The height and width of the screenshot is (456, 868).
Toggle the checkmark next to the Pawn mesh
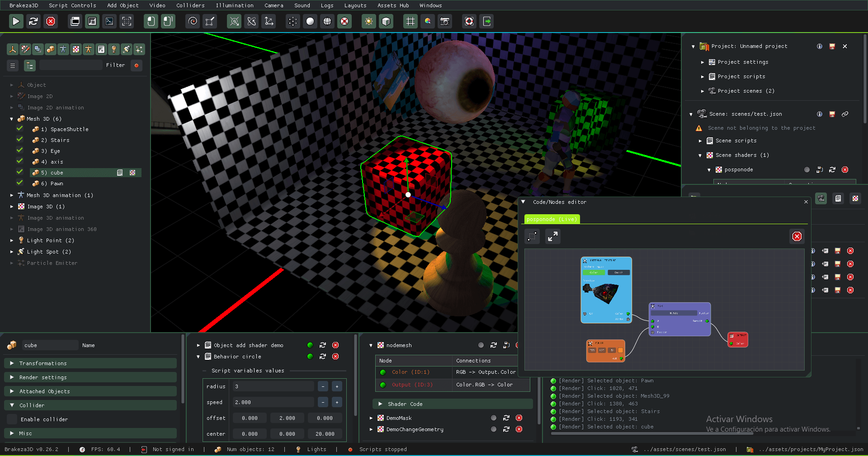point(20,183)
